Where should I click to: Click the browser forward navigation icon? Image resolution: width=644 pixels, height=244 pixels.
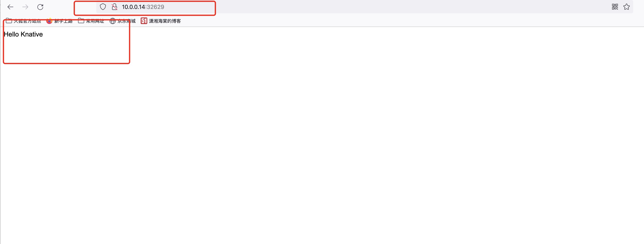pyautogui.click(x=26, y=7)
